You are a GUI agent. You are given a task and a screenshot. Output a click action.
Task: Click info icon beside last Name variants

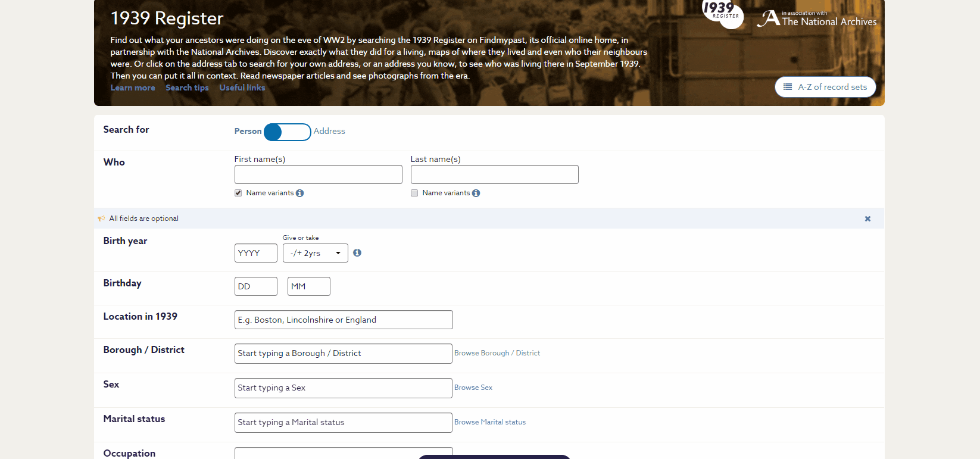[476, 193]
